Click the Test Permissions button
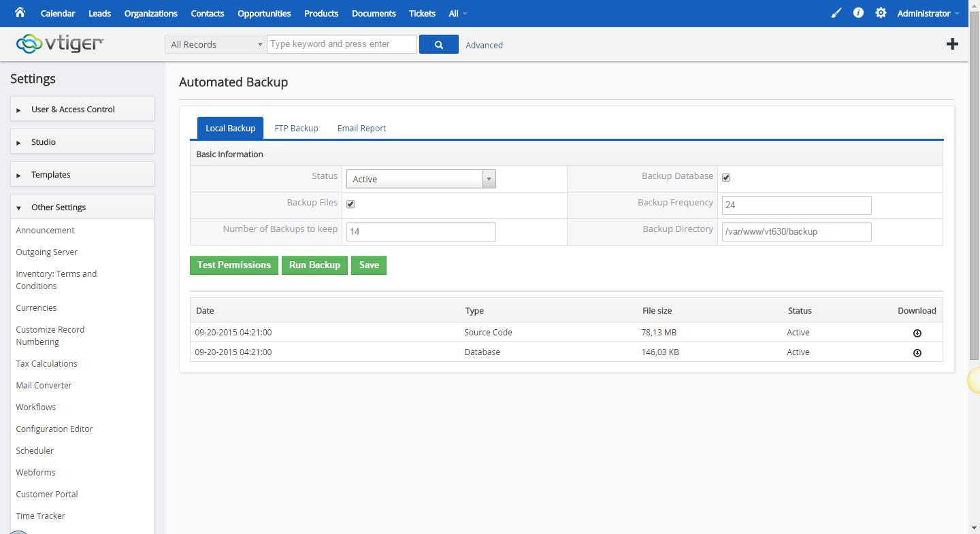Viewport: 980px width, 534px height. point(234,265)
